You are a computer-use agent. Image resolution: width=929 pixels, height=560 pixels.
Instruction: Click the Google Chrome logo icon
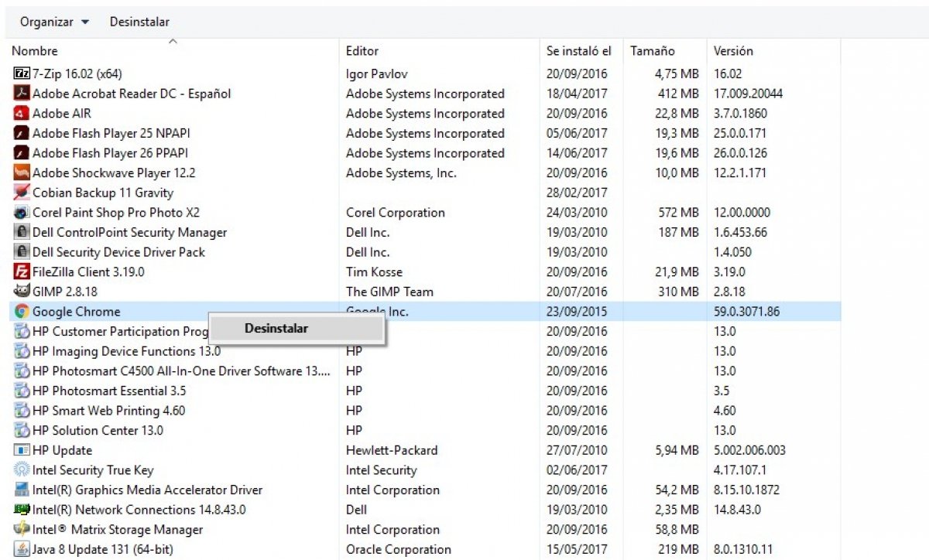[x=22, y=312]
